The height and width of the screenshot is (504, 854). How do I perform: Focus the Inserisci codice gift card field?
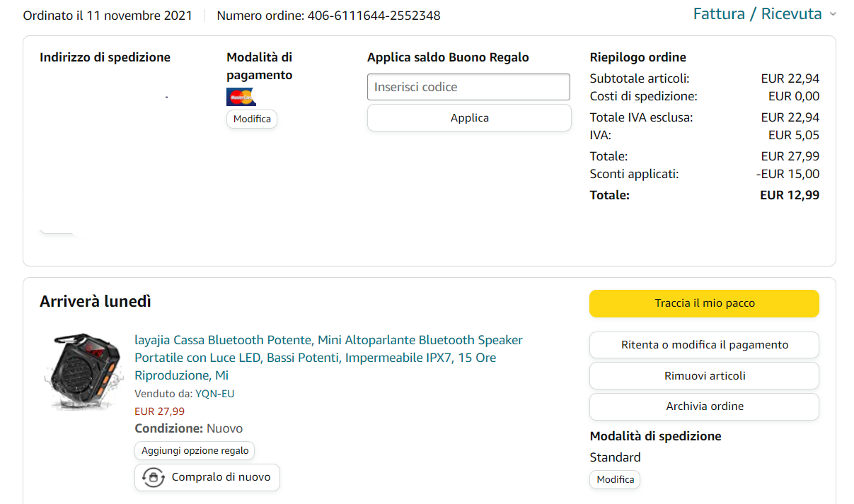[468, 87]
